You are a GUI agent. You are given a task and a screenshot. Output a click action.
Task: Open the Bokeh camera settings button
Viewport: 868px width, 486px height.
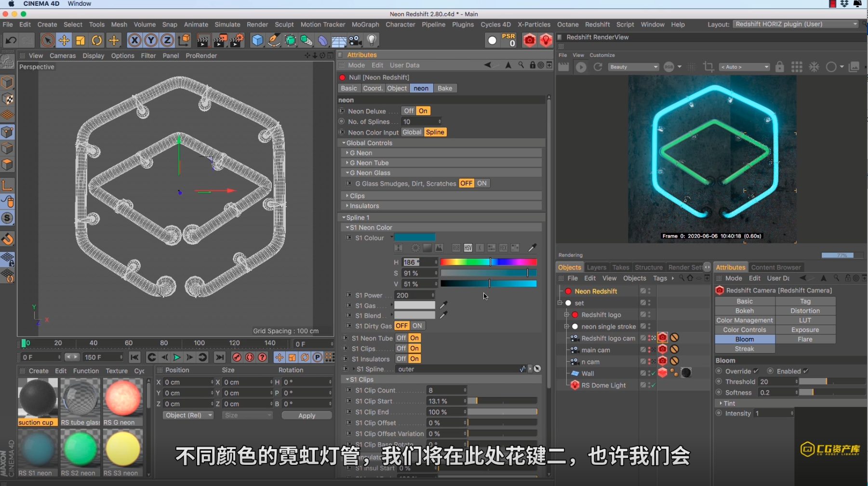(x=745, y=311)
